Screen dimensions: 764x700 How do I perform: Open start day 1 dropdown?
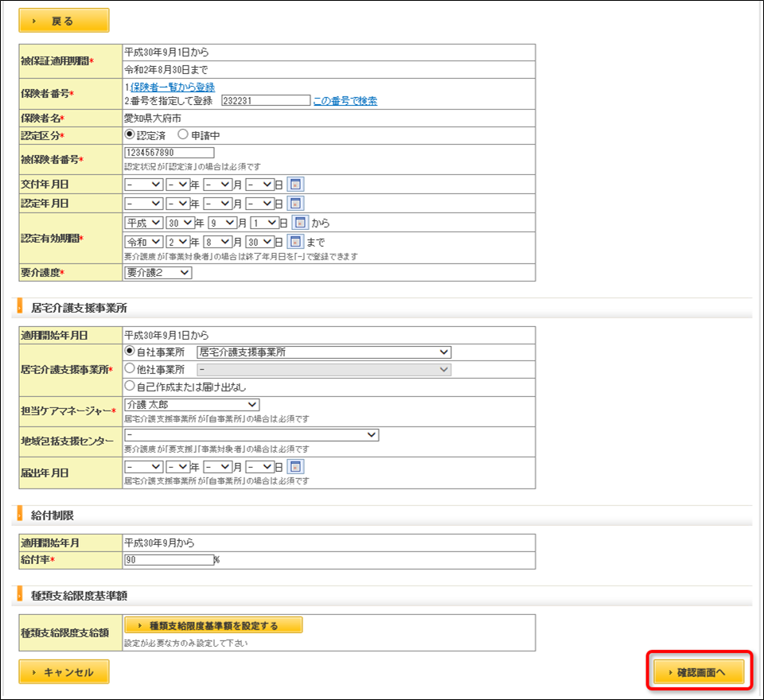coord(264,223)
